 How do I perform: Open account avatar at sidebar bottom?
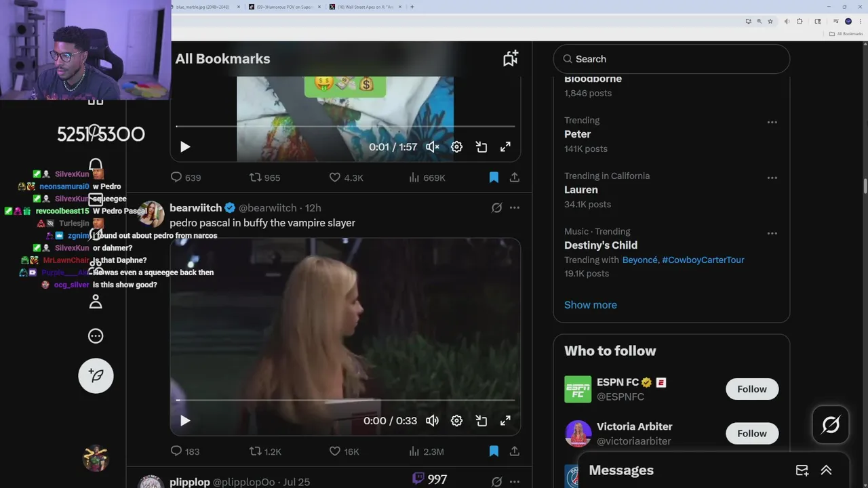coord(96,458)
